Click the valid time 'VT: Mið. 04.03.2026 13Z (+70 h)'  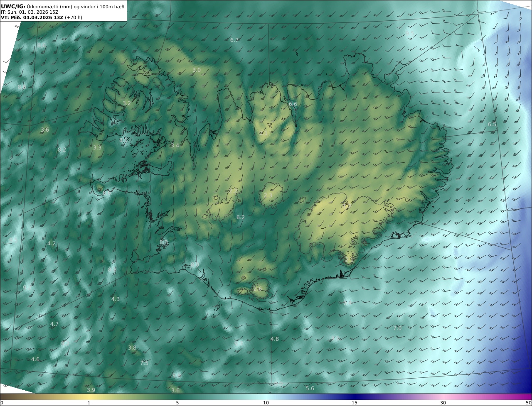point(42,17)
